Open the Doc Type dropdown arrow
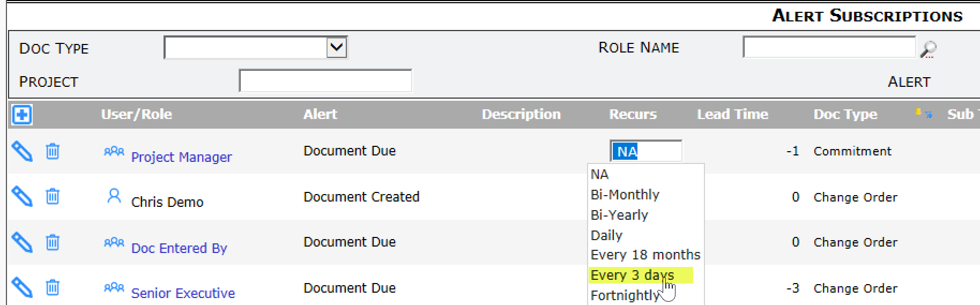The width and height of the screenshot is (980, 305). click(x=337, y=47)
